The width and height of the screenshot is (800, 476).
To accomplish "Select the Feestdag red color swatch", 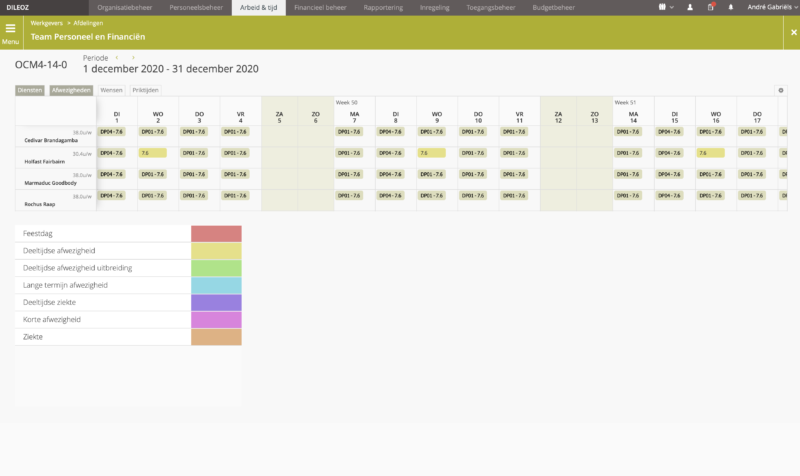I will [216, 234].
